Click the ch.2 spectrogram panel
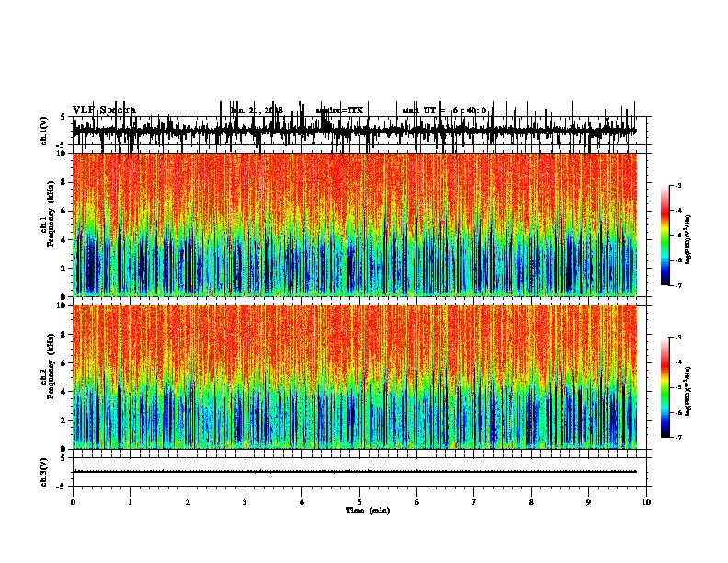This screenshot has height=563, width=728. coord(355,377)
